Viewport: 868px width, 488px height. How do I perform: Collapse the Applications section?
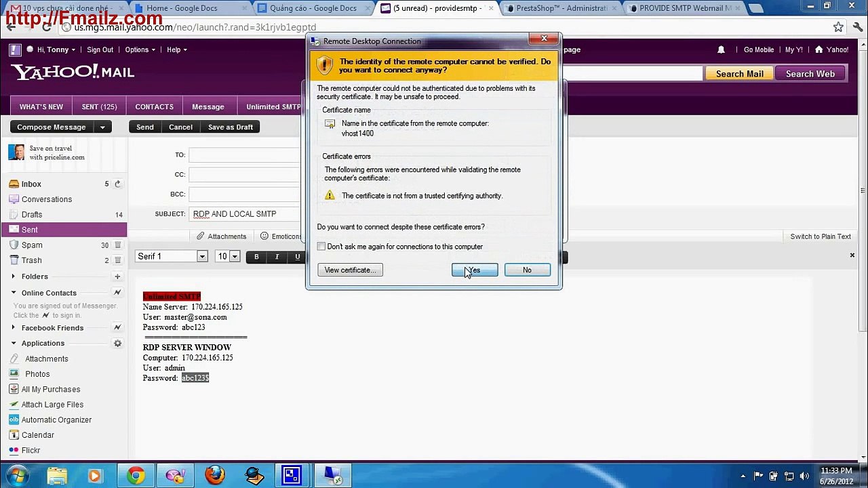click(14, 344)
